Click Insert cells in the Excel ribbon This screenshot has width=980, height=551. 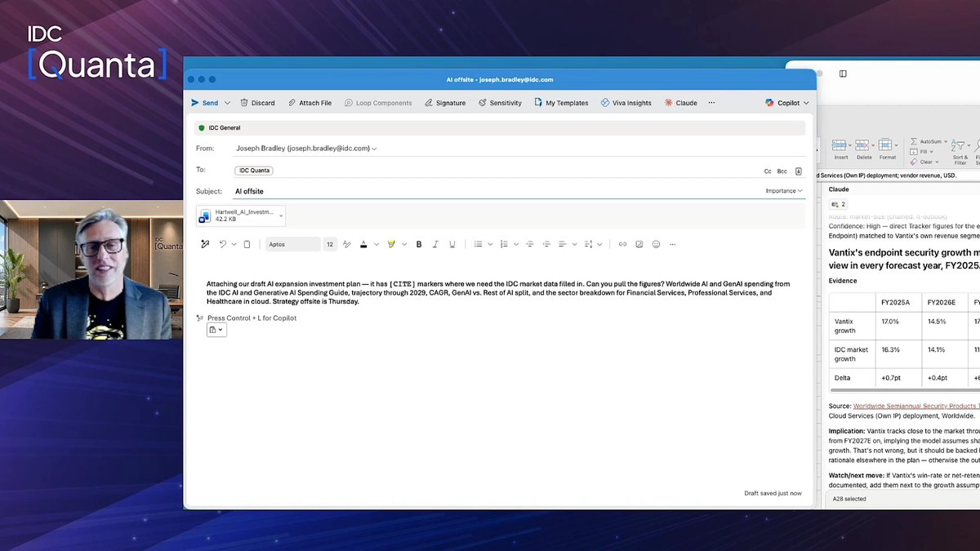tap(841, 149)
